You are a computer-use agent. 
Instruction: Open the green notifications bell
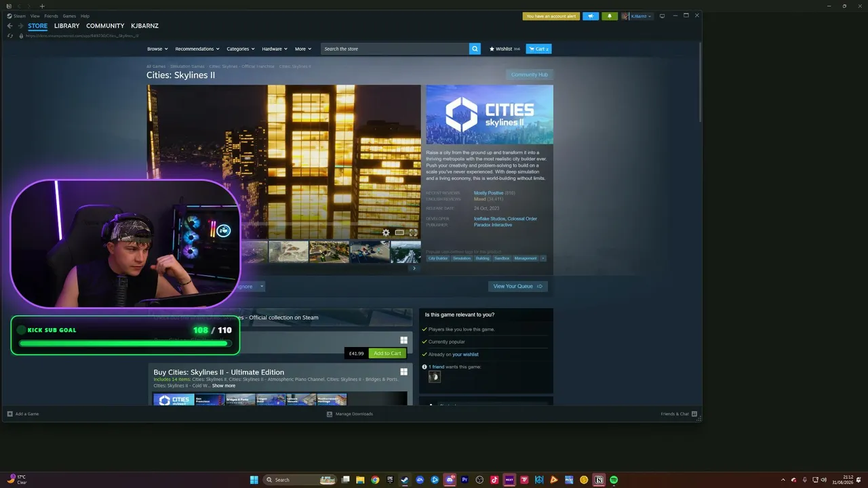pos(609,16)
